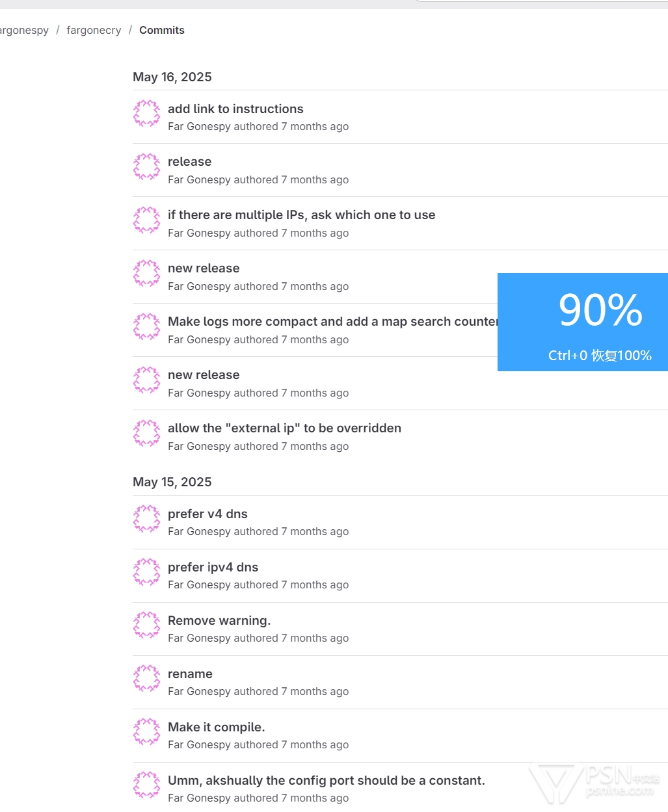Click avatar beside 'Remove warning.' commit
This screenshot has height=812, width=668.
pos(146,626)
